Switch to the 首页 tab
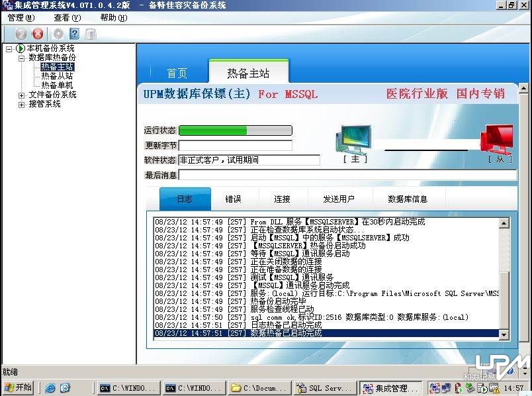Viewport: 532px width, 396px height. point(177,73)
